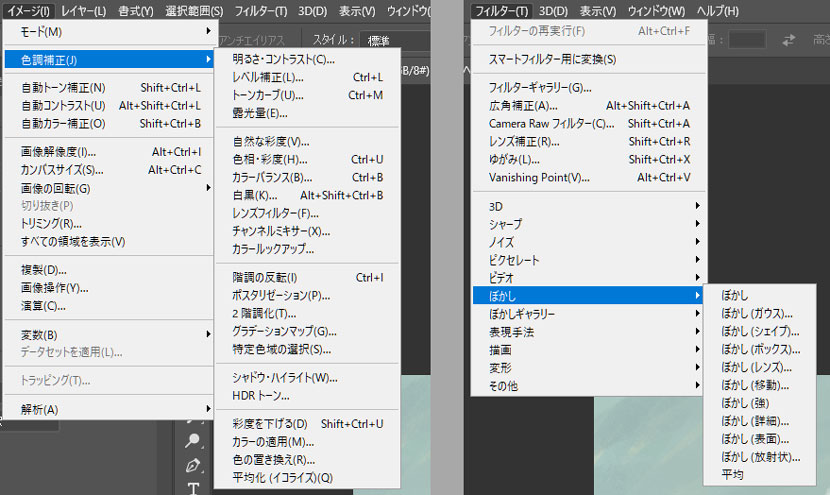Open 画像解像度(I)... dialog

pyautogui.click(x=109, y=152)
